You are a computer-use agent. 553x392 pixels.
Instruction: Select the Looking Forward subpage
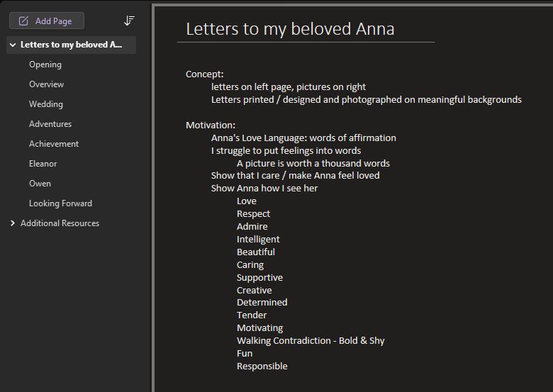pyautogui.click(x=60, y=203)
